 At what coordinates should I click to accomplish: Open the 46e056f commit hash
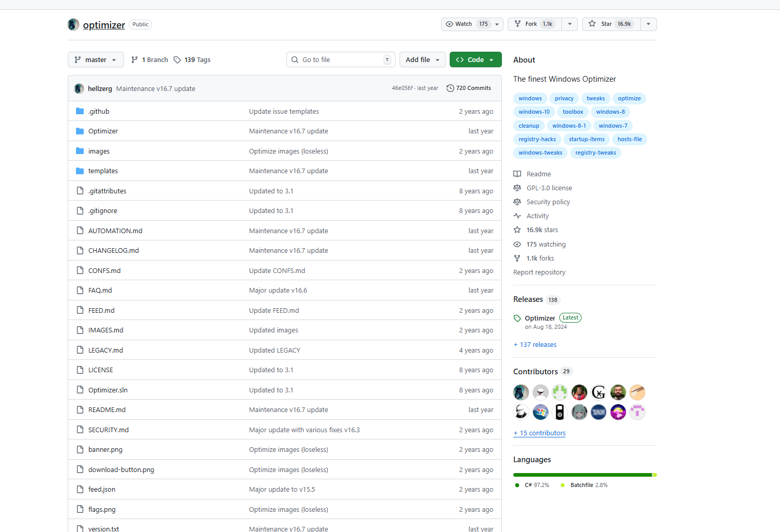[x=402, y=88]
